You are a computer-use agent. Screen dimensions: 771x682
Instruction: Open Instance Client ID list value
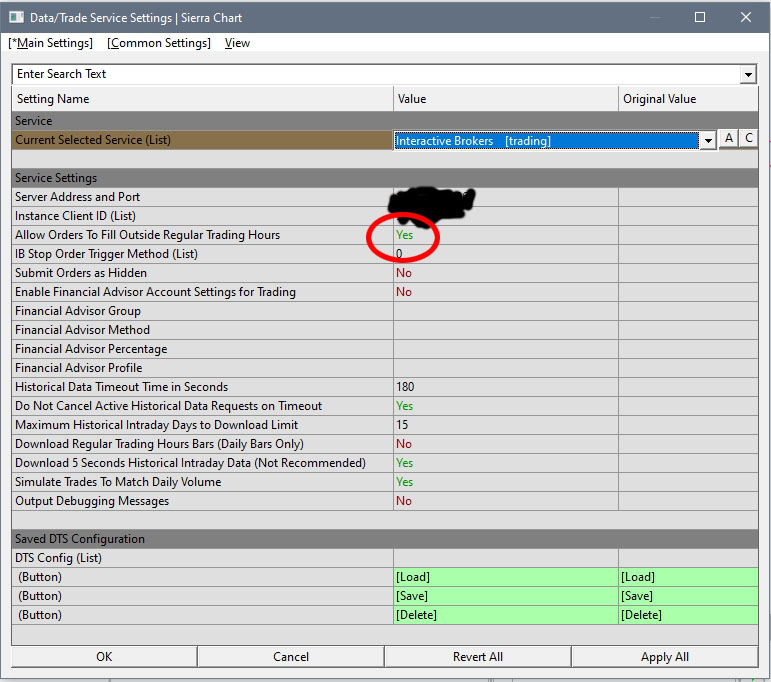click(505, 216)
